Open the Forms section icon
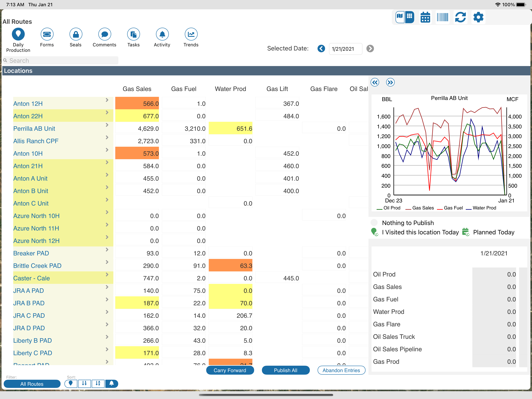 [x=47, y=34]
